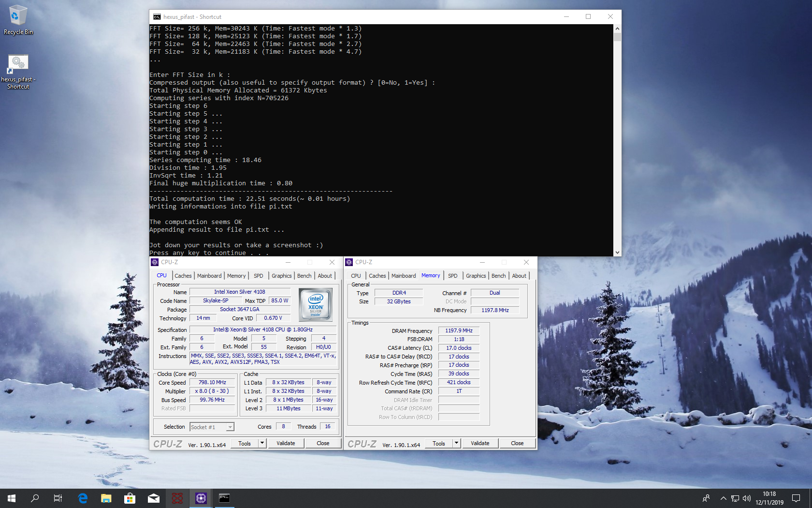Click the console window title bar icon

point(157,16)
